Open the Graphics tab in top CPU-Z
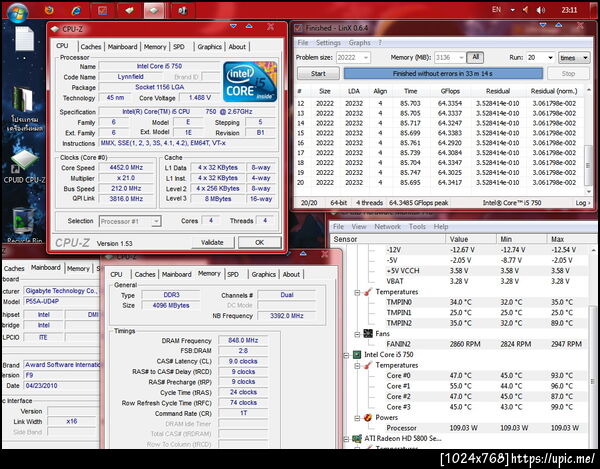The width and height of the screenshot is (600, 469). pos(209,47)
